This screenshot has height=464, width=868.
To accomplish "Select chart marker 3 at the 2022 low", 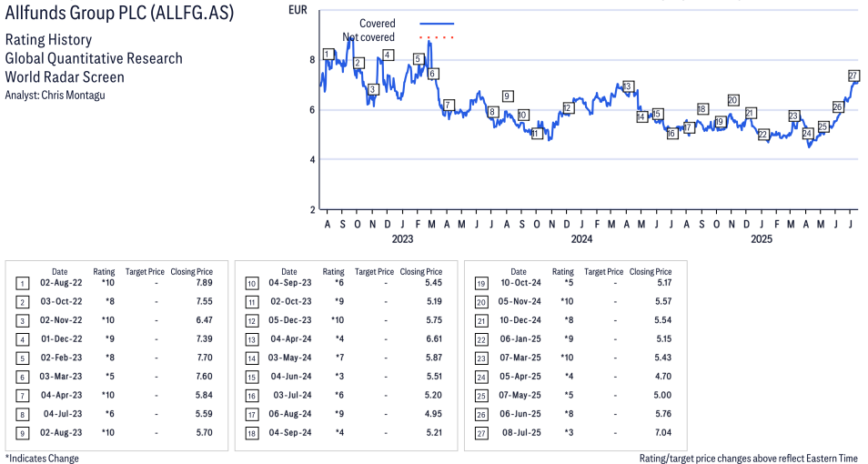I will point(372,89).
